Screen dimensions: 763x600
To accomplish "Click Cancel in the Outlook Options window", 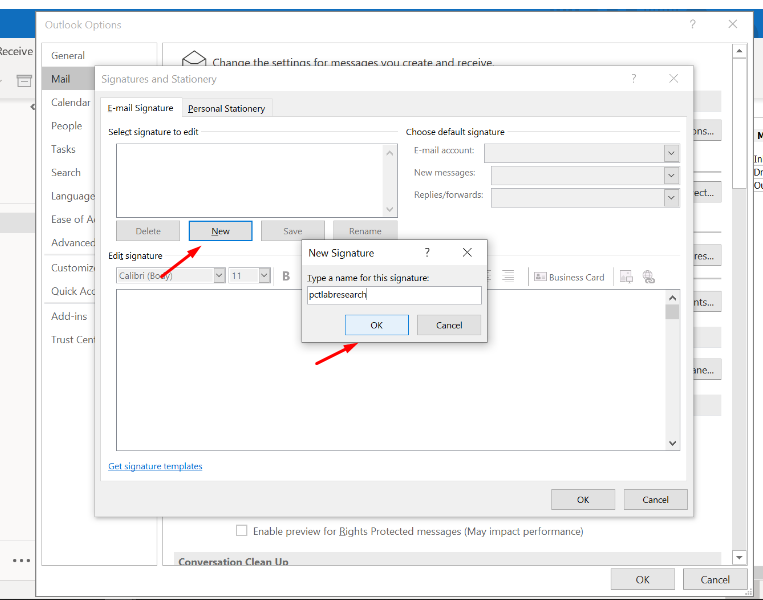I will 715,579.
